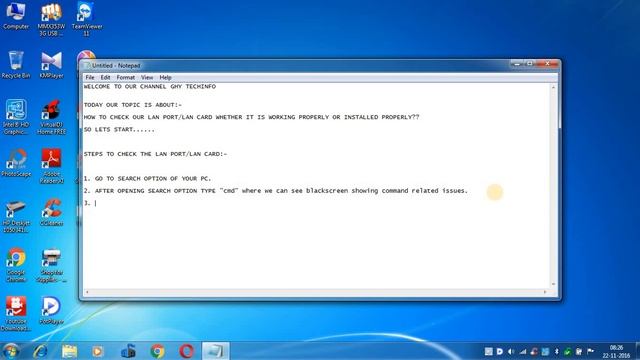Open Notepad File menu
This screenshot has width=640, height=360.
(90, 78)
